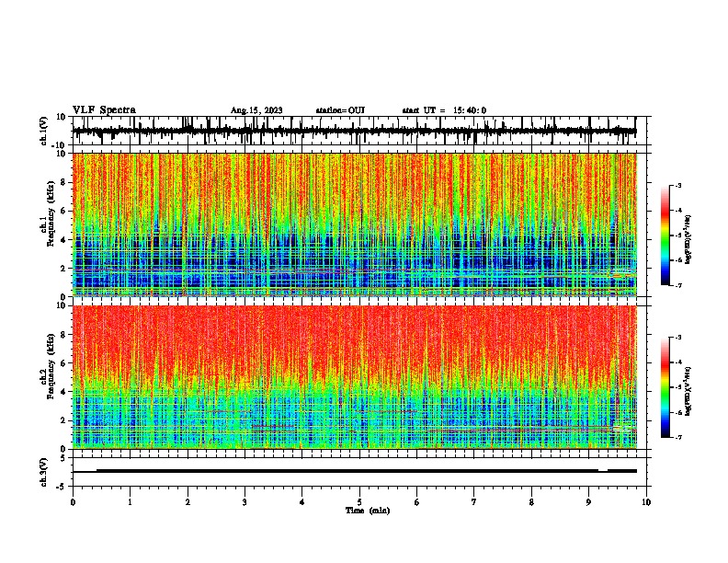Click the ch.2 spectrogram color scale bar
Image resolution: width=728 pixels, height=563 pixels.
pos(665,387)
